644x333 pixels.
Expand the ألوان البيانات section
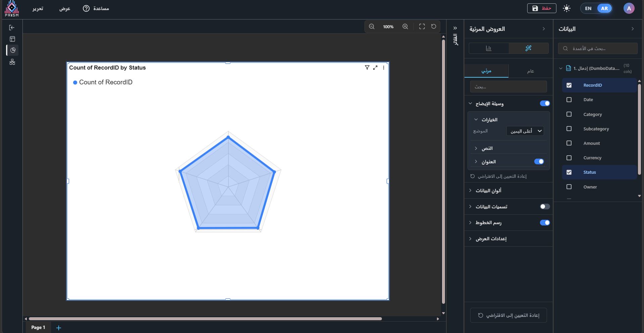point(488,191)
